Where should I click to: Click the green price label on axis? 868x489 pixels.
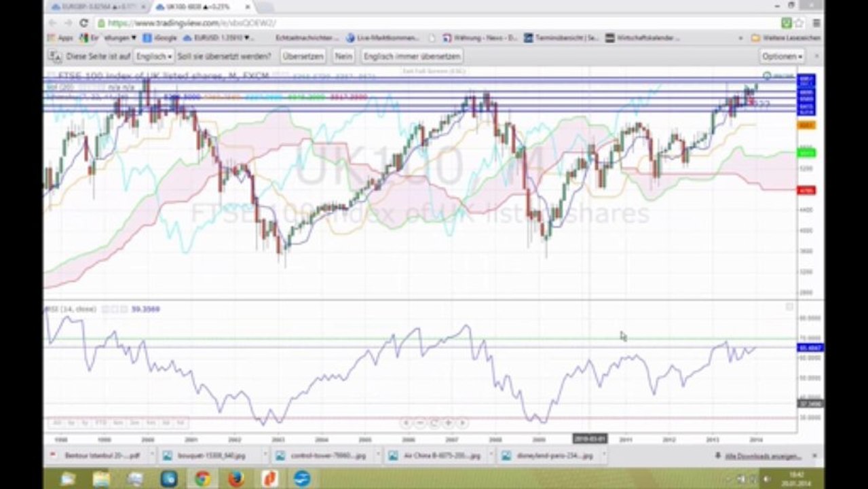tap(806, 153)
